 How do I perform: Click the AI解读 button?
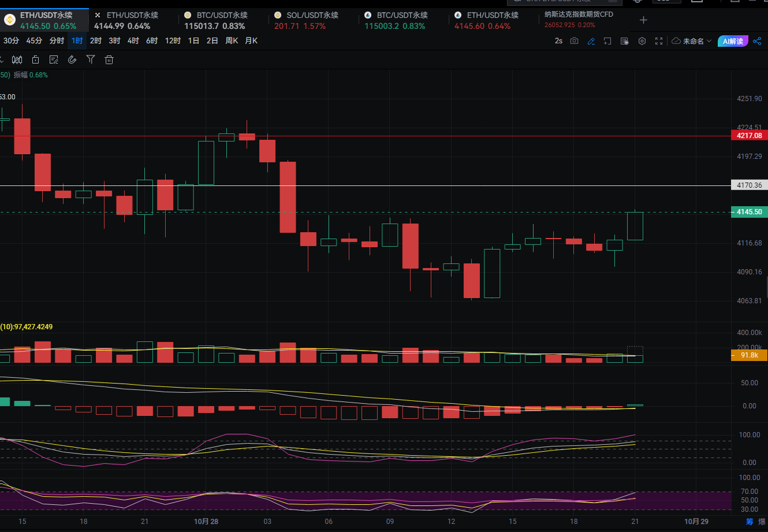click(x=733, y=41)
